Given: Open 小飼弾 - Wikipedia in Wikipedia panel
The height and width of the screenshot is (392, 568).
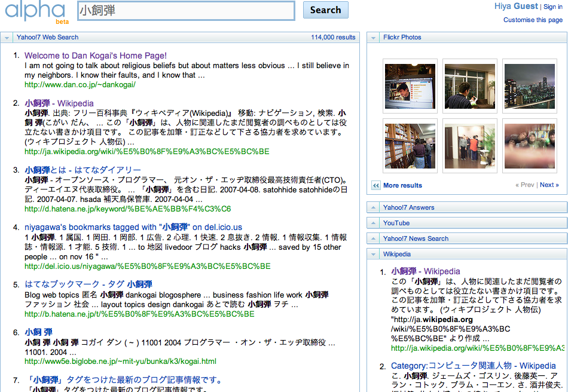Looking at the screenshot, I should (426, 271).
